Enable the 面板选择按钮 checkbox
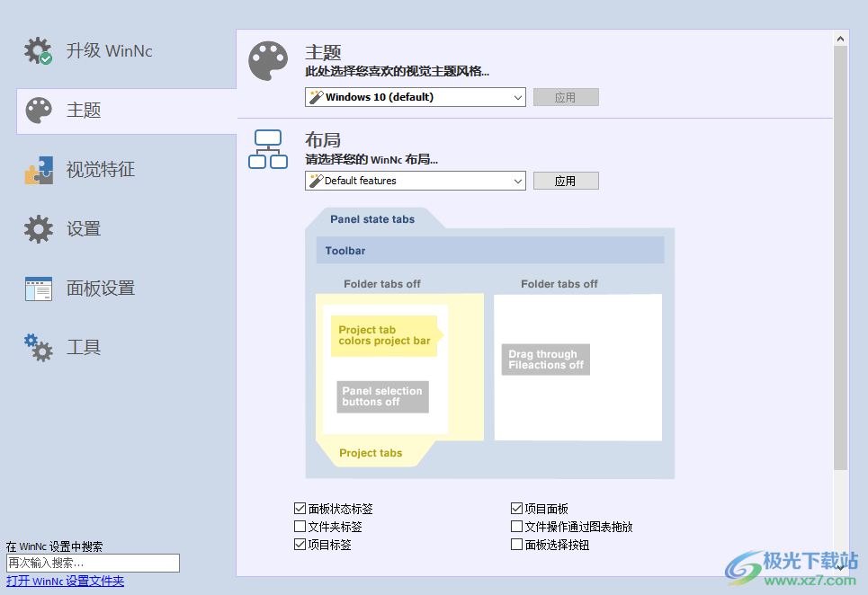The width and height of the screenshot is (868, 595). (516, 545)
